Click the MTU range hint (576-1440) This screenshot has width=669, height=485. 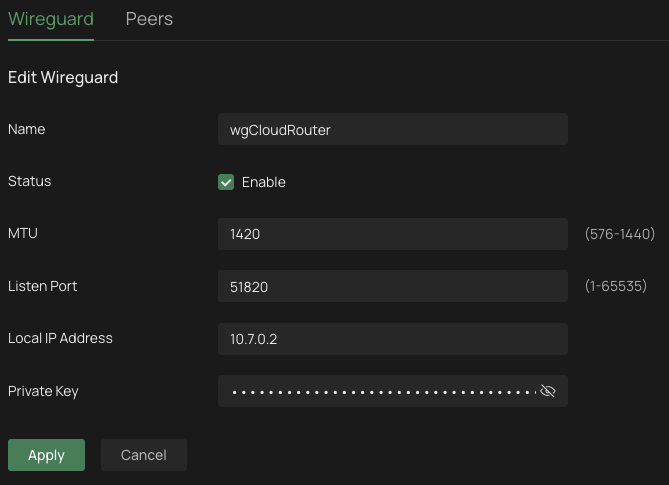click(619, 234)
